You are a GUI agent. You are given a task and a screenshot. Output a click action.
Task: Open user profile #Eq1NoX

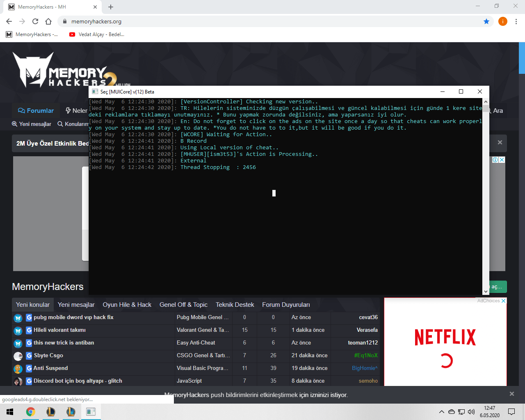click(366, 356)
